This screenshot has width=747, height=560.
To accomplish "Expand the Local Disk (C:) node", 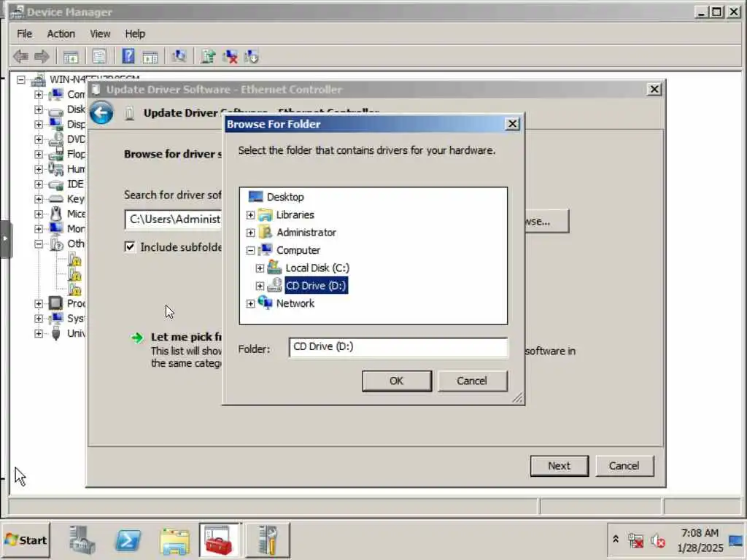I will (x=260, y=268).
